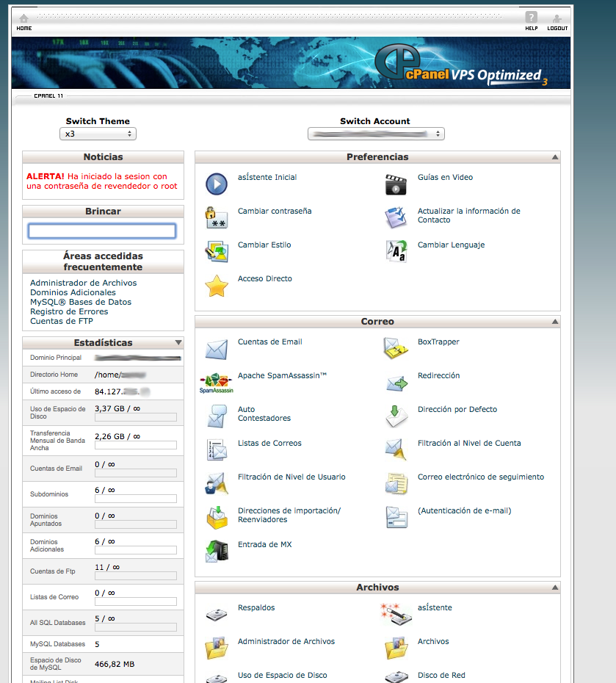The image size is (616, 683).
Task: Open the Registro de Errores link
Action: click(x=69, y=311)
